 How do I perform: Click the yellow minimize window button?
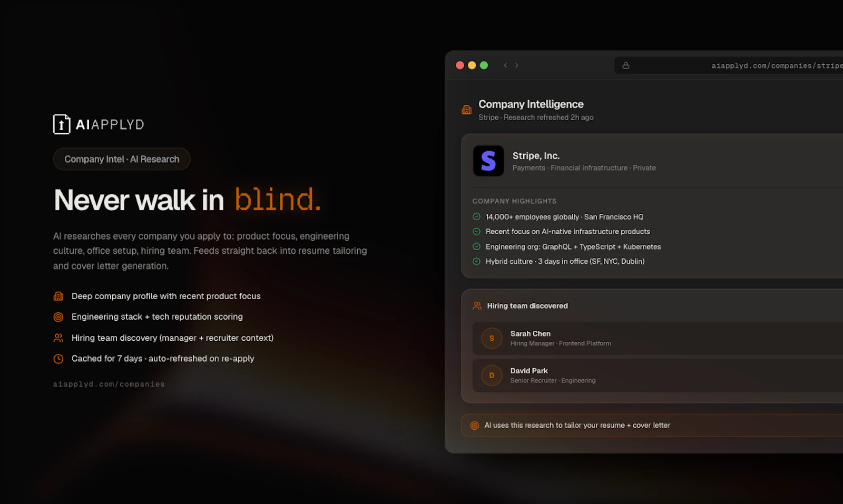point(472,65)
